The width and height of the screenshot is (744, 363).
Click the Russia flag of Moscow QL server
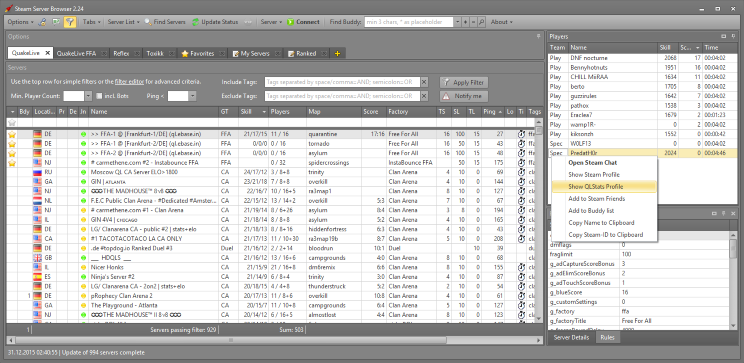(x=37, y=172)
